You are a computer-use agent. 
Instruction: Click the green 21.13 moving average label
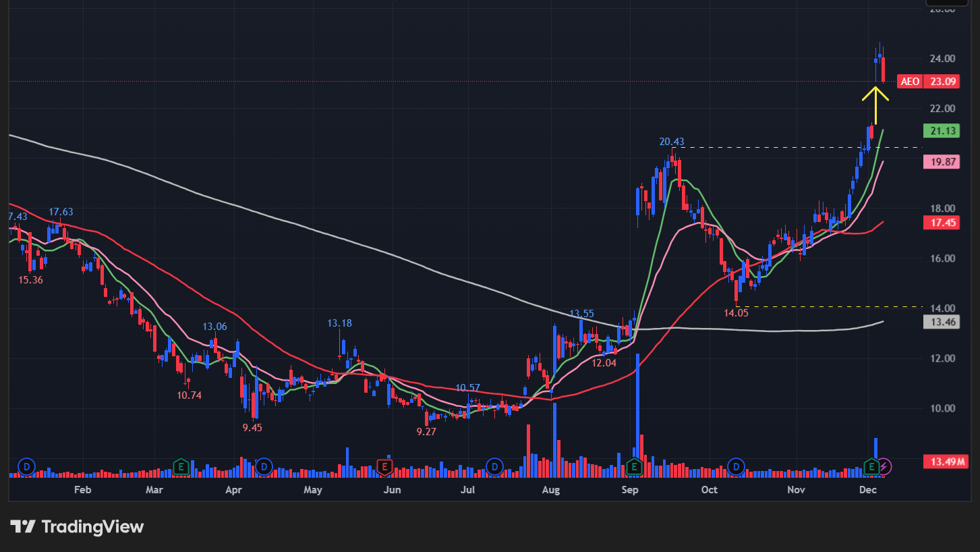point(941,131)
